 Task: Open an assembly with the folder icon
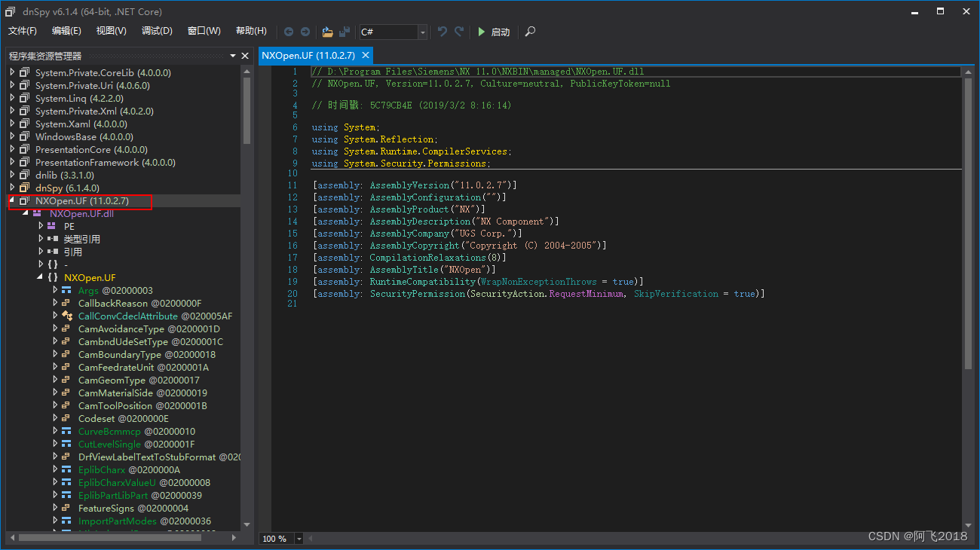[x=327, y=32]
